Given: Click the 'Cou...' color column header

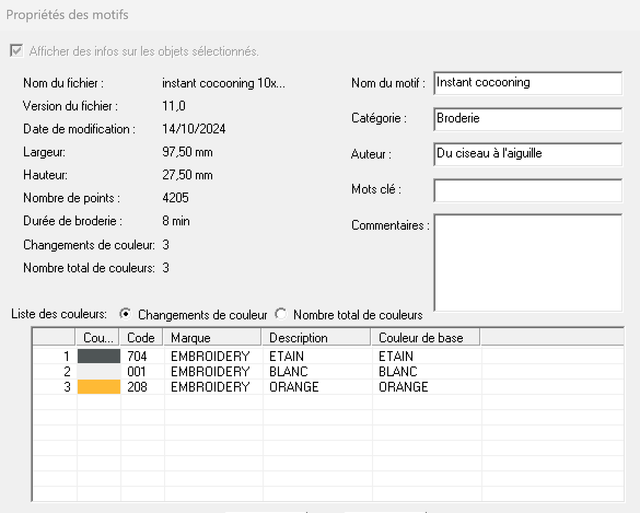Looking at the screenshot, I should click(99, 338).
